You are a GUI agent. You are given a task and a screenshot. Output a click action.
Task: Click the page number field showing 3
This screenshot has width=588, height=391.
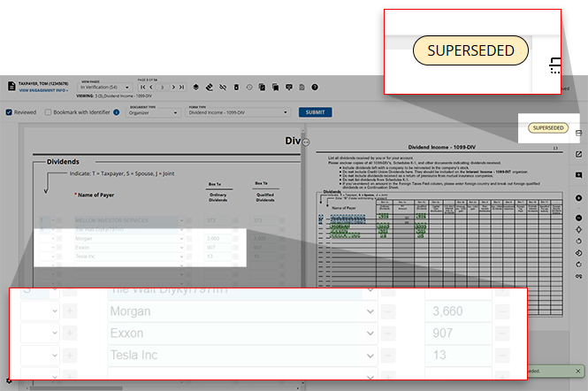pos(162,87)
